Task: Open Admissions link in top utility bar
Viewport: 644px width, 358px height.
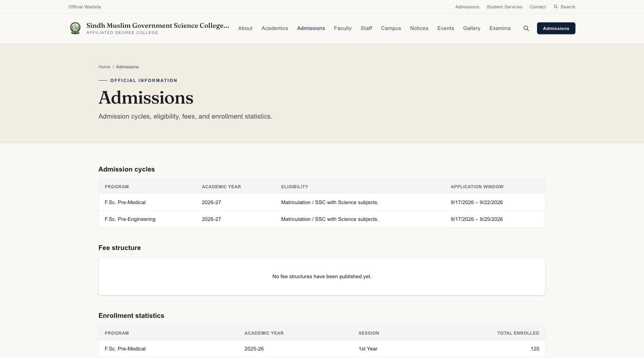Action: tap(467, 7)
